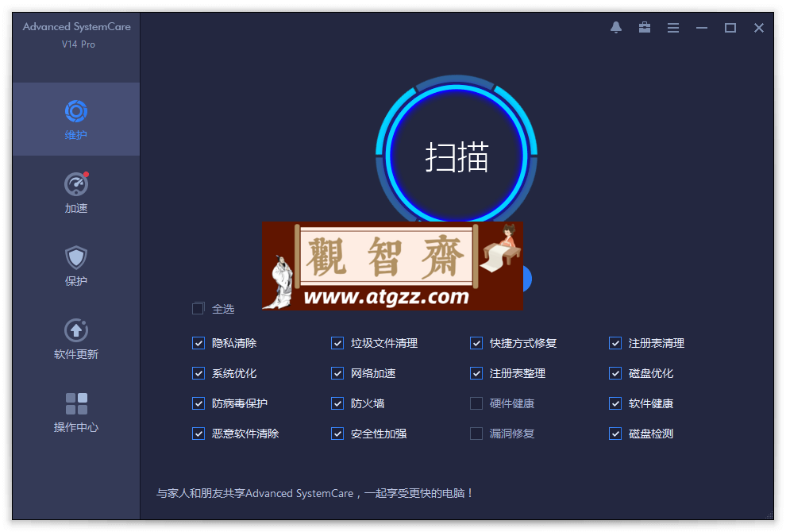Image resolution: width=786 pixels, height=532 pixels.
Task: Uncheck 防病毒保护 checkbox
Action: pos(198,403)
